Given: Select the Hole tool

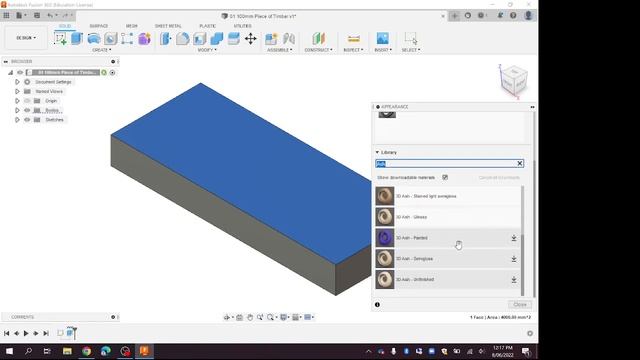Looking at the screenshot, I should (111, 39).
